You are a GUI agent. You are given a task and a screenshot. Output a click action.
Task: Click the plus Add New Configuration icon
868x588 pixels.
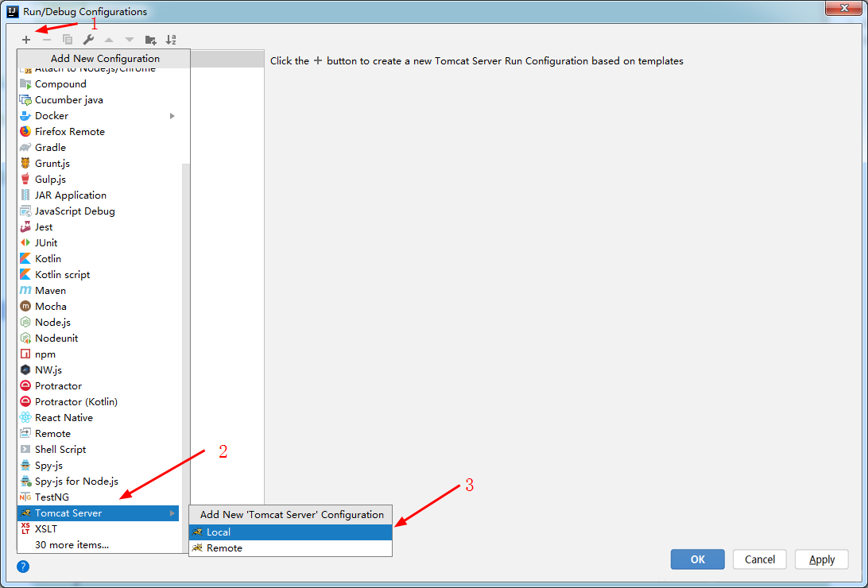tap(26, 40)
